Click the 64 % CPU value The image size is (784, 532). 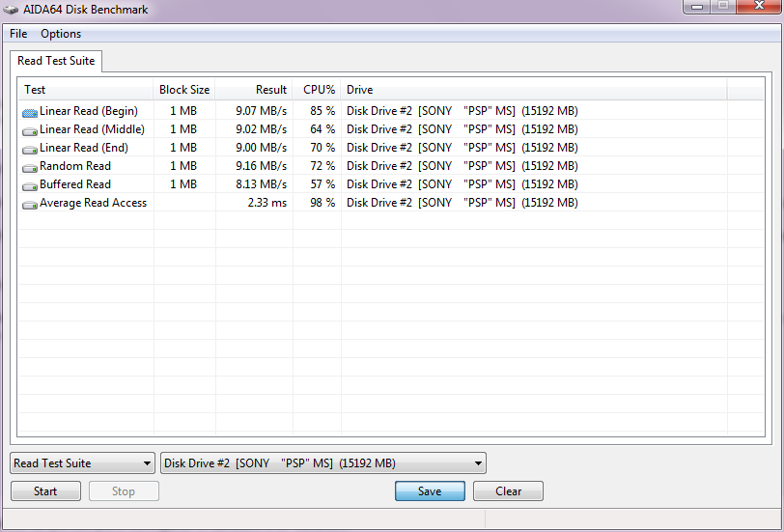(x=322, y=129)
